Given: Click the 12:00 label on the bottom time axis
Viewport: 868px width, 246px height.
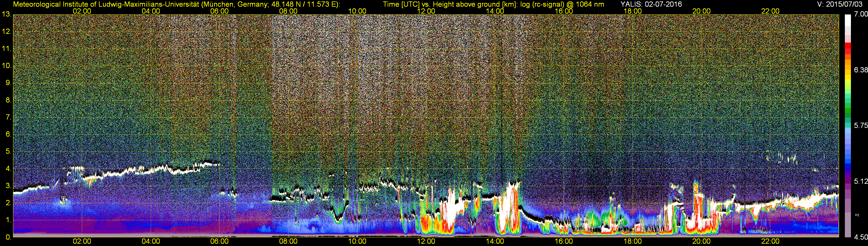Looking at the screenshot, I should (x=426, y=241).
